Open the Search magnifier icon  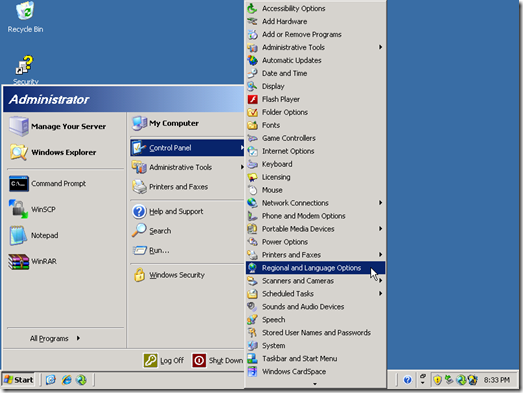[139, 231]
